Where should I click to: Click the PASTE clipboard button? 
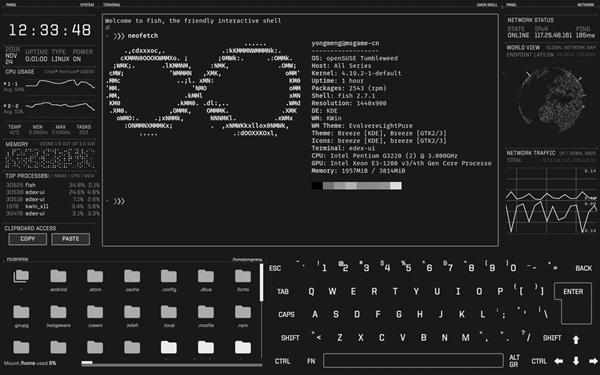[71, 239]
